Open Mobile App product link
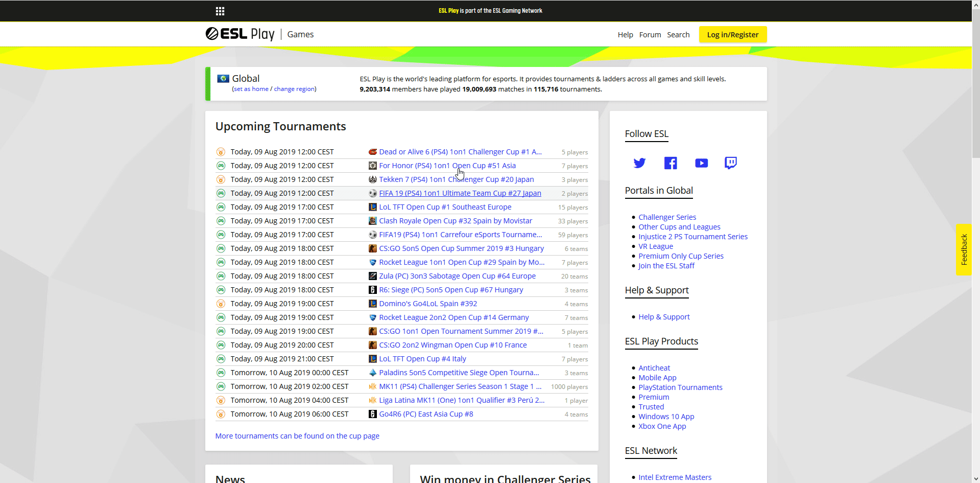This screenshot has width=980, height=483. [657, 378]
